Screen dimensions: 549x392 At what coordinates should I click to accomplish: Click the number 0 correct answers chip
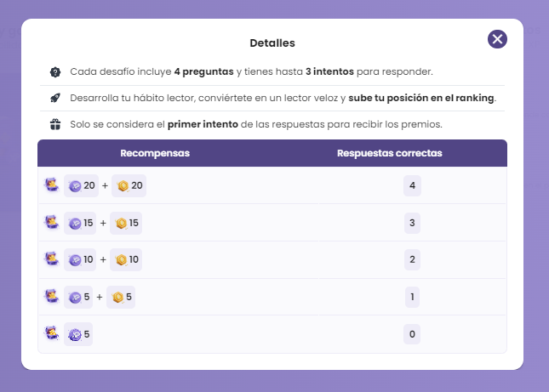pyautogui.click(x=412, y=334)
